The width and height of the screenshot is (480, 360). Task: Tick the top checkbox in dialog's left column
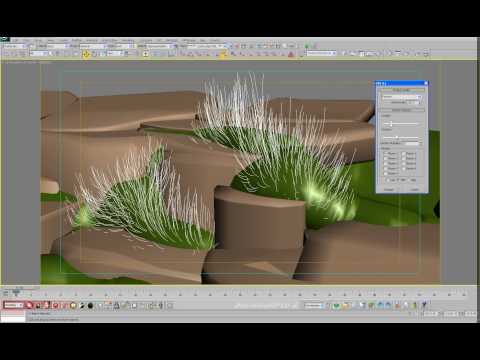(385, 154)
